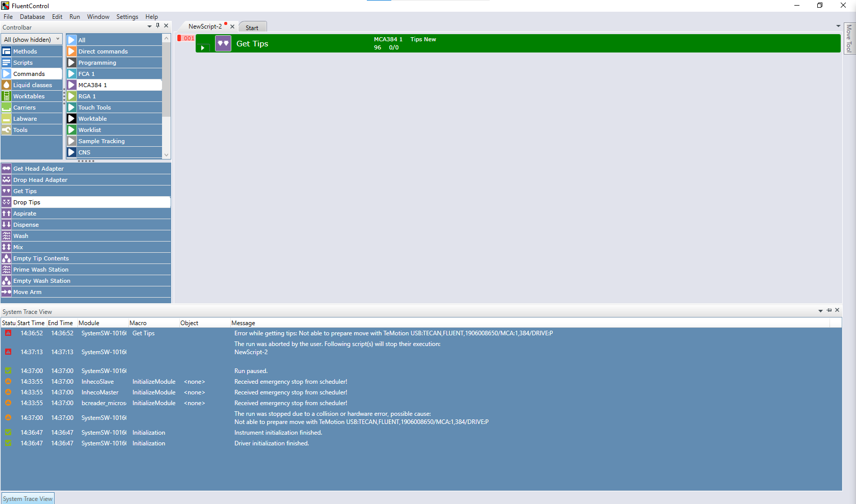Click the Empty Tip Contents icon
This screenshot has width=856, height=504.
coord(7,258)
